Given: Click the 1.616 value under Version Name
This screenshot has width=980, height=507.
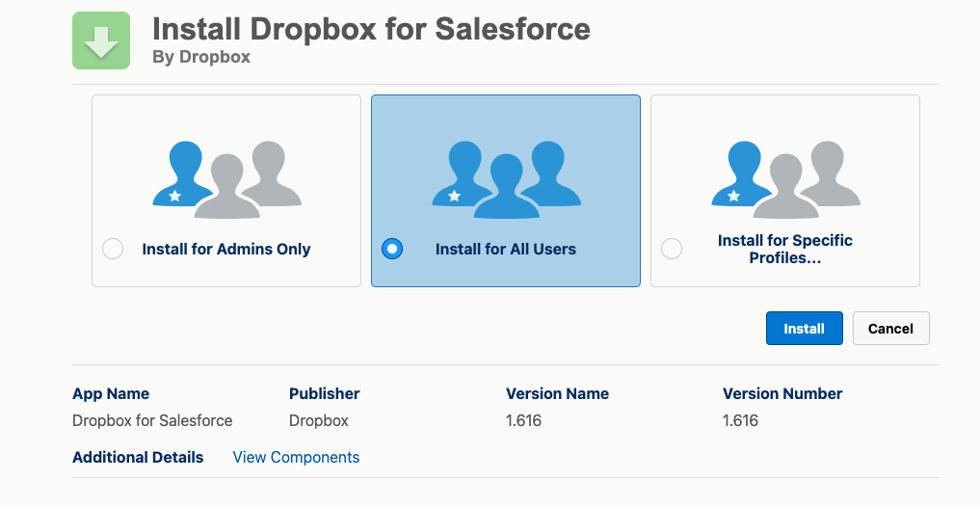Looking at the screenshot, I should pyautogui.click(x=524, y=420).
